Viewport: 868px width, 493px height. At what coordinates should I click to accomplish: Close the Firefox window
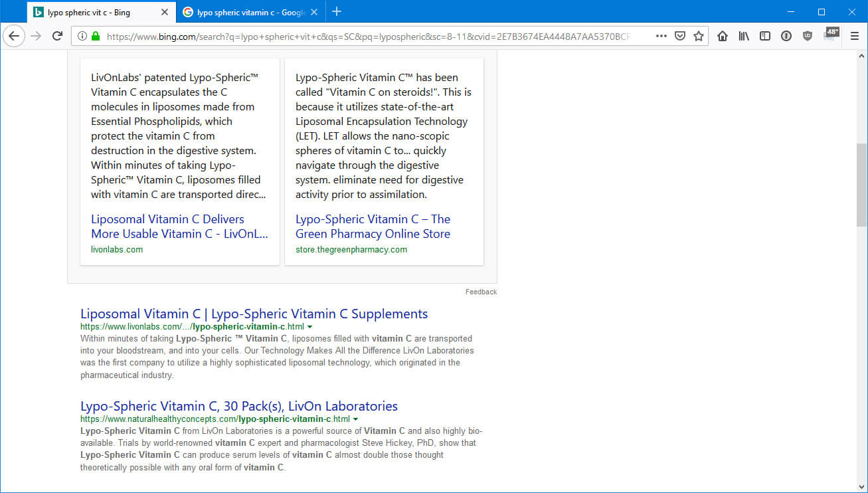click(x=852, y=11)
